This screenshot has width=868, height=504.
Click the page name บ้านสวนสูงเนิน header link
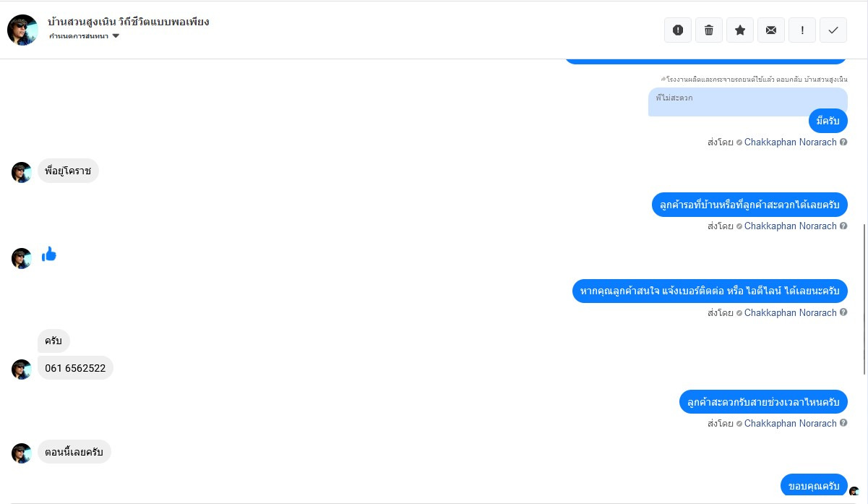click(x=129, y=22)
